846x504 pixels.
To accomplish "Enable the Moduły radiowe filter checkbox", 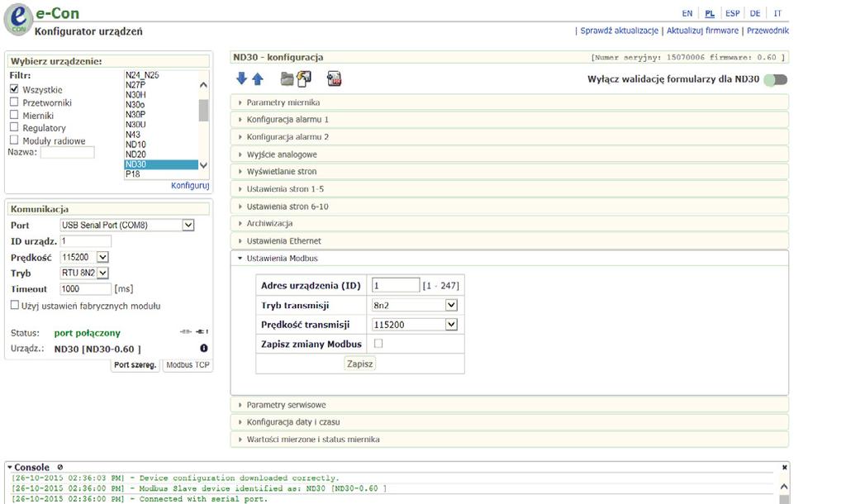I will [x=14, y=140].
